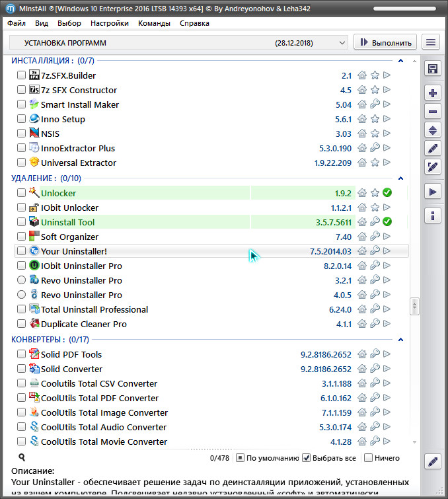
Task: Click the save icon in right sidebar
Action: tap(433, 69)
